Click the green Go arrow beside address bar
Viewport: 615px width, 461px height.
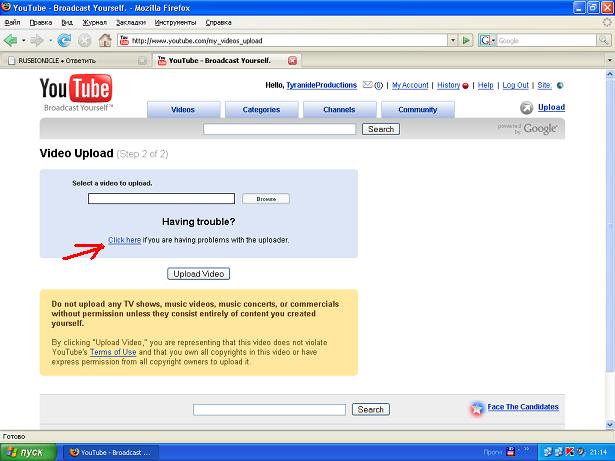click(466, 40)
